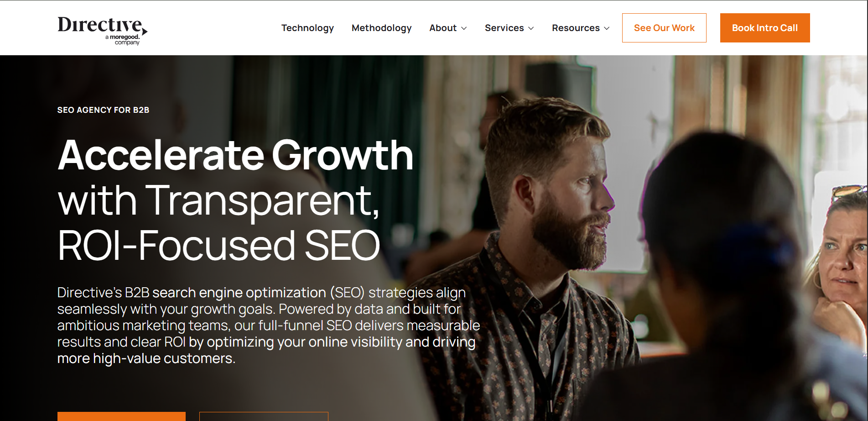Click the solid orange button below the hero text
Screen dimensions: 868x421
[121, 416]
